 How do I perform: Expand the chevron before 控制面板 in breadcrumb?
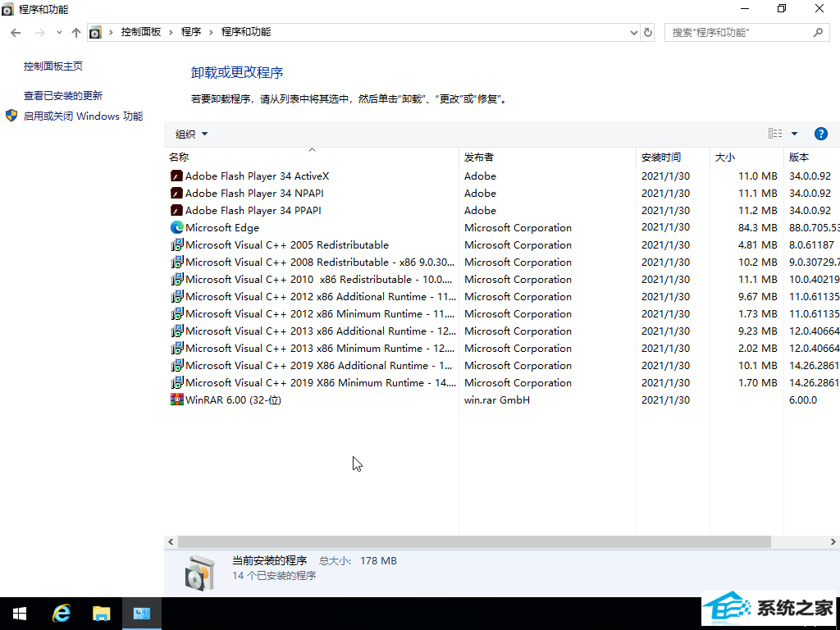click(111, 32)
